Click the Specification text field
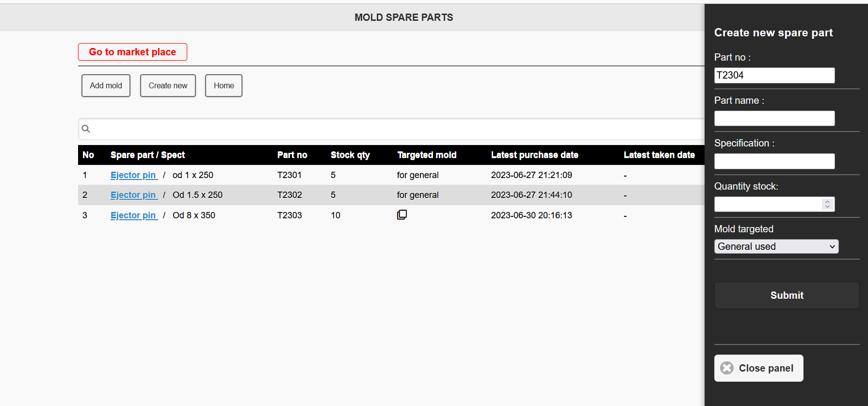 pyautogui.click(x=774, y=161)
